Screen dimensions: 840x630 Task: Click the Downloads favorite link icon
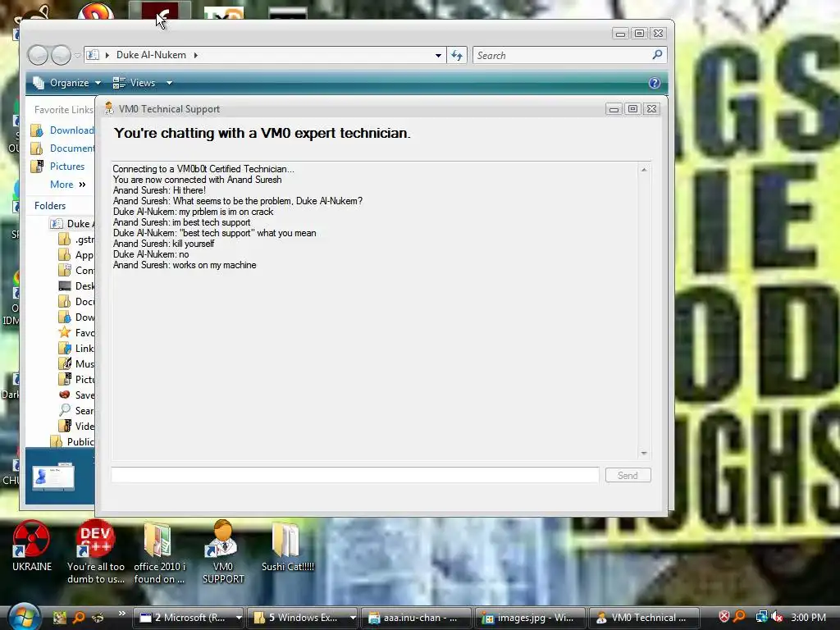[x=37, y=130]
